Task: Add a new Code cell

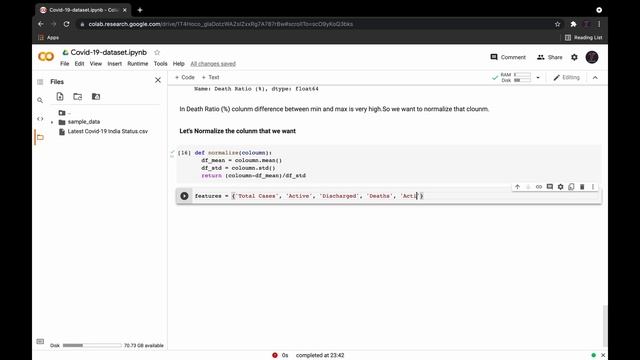Action: tap(184, 77)
